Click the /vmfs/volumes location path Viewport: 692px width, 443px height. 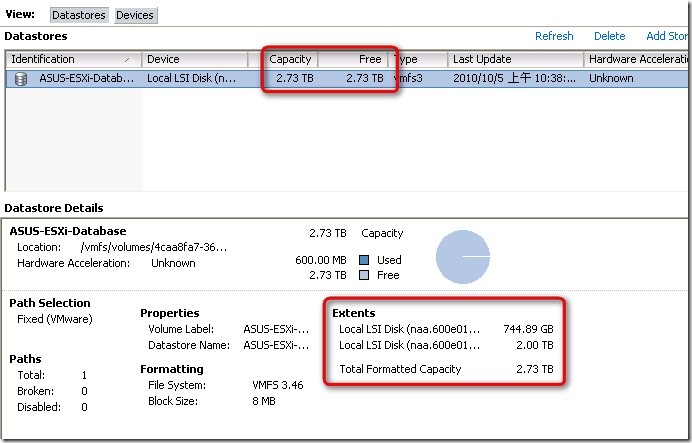coord(154,248)
